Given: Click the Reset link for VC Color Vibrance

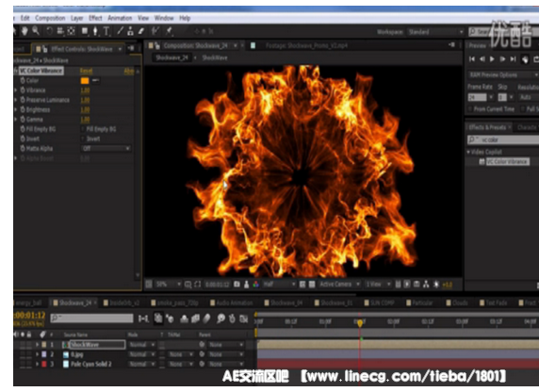Looking at the screenshot, I should tap(86, 71).
